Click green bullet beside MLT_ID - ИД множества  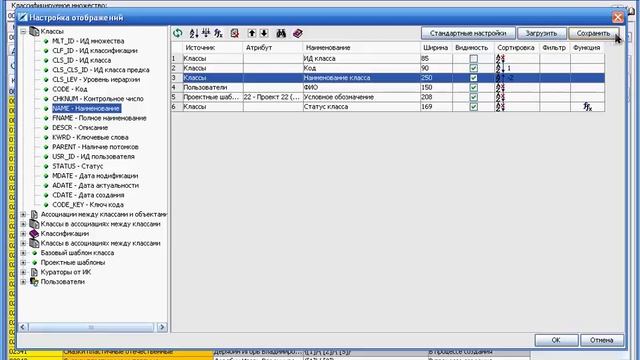pyautogui.click(x=46, y=41)
